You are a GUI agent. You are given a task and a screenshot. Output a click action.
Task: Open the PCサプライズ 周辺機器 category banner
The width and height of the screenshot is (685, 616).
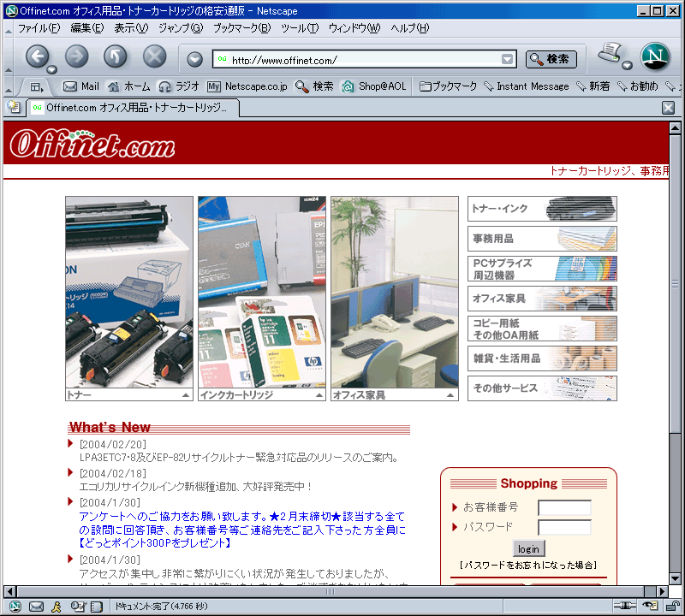point(542,269)
